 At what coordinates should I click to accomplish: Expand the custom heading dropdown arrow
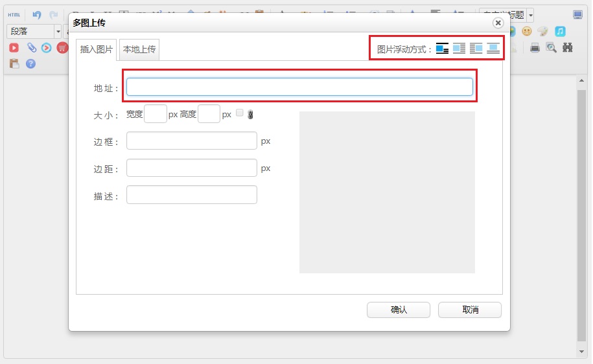click(531, 15)
